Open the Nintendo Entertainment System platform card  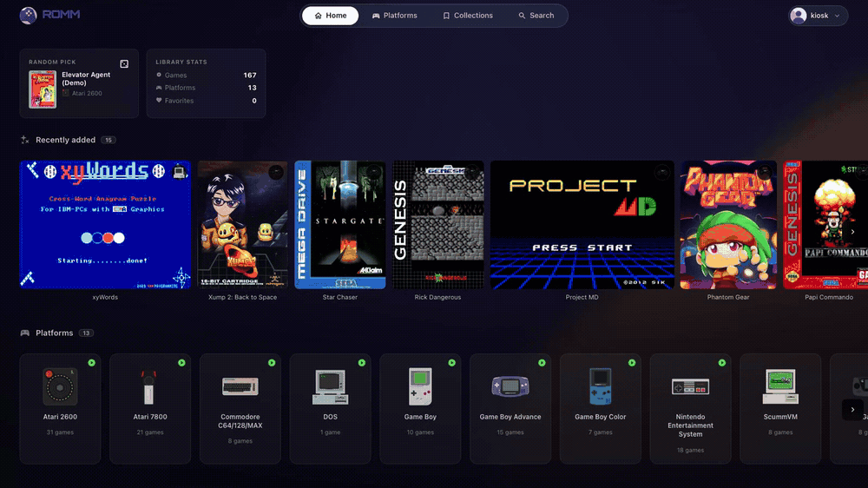[690, 409]
